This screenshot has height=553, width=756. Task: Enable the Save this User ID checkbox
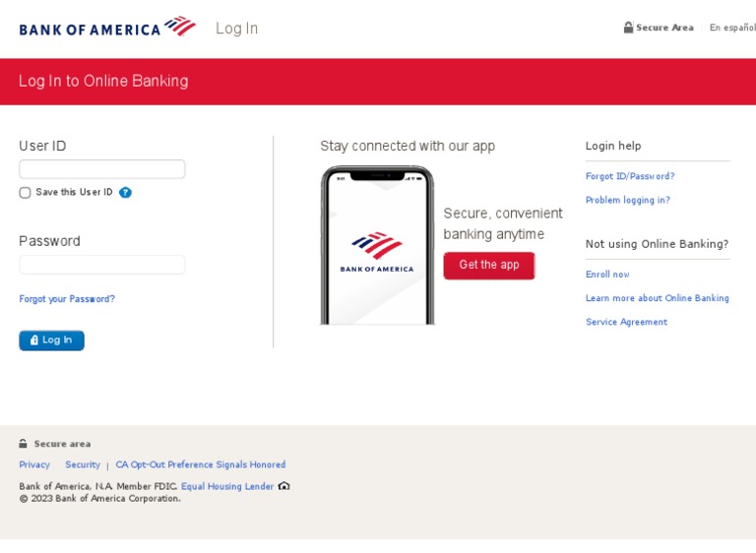pos(26,193)
